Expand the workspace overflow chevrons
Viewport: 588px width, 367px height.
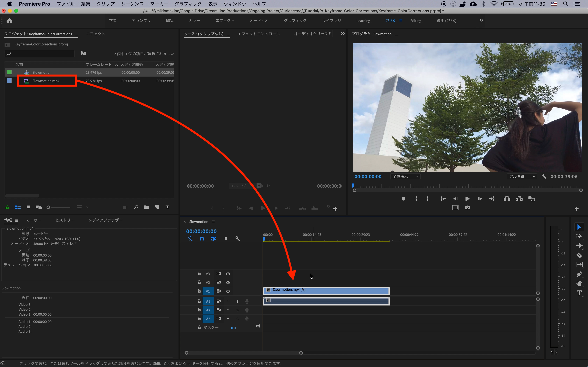click(x=481, y=20)
